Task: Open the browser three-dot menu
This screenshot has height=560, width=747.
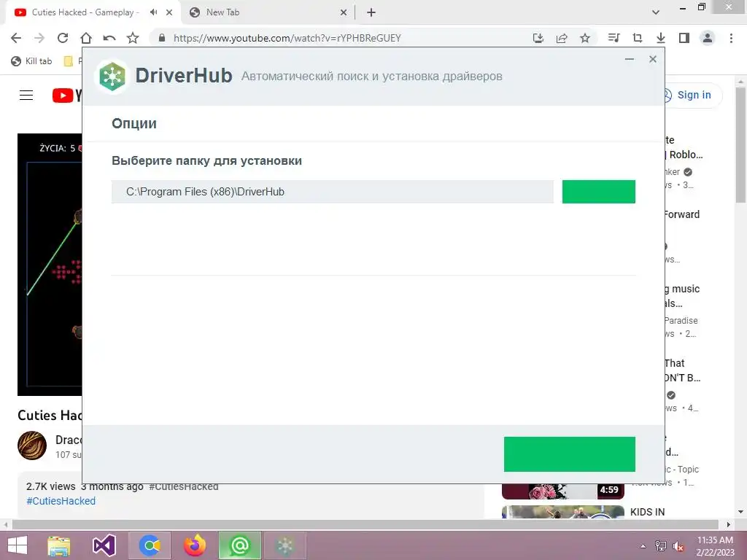Action: pos(731,38)
